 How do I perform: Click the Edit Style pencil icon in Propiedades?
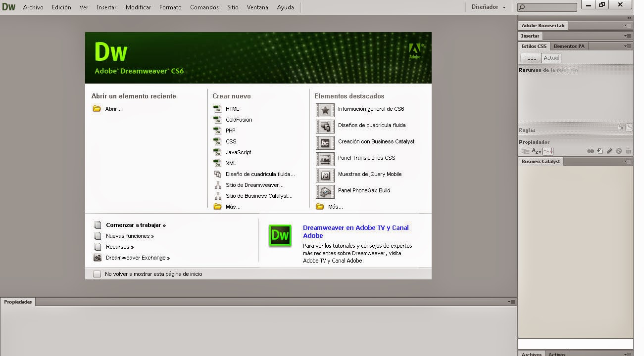coord(610,151)
